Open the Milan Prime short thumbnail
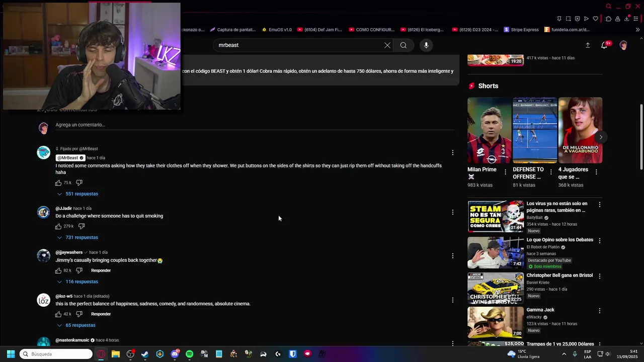This screenshot has height=362, width=644. (489, 130)
